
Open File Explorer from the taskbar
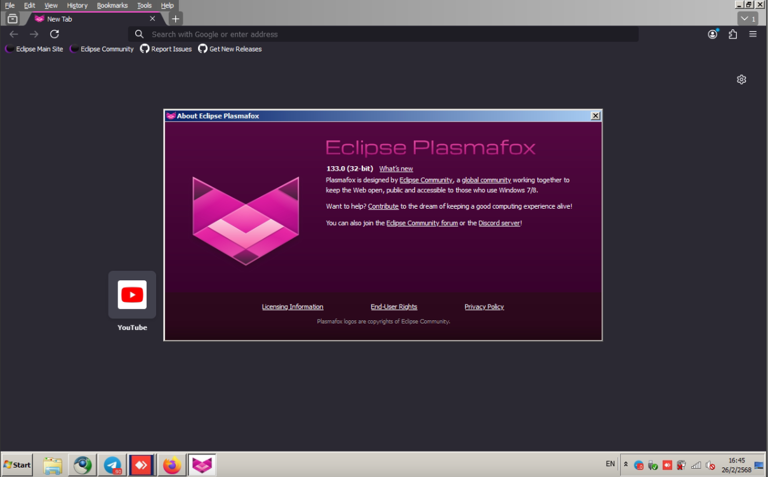[52, 465]
